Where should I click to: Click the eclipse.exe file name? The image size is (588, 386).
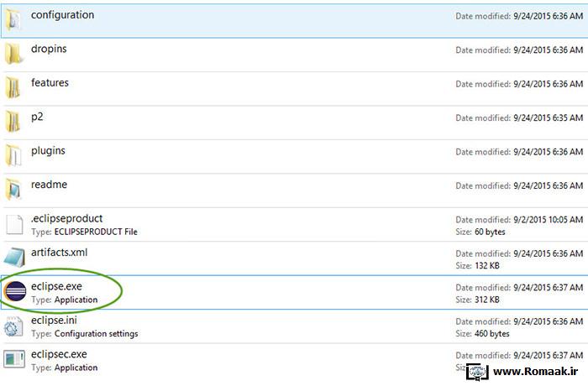56,287
